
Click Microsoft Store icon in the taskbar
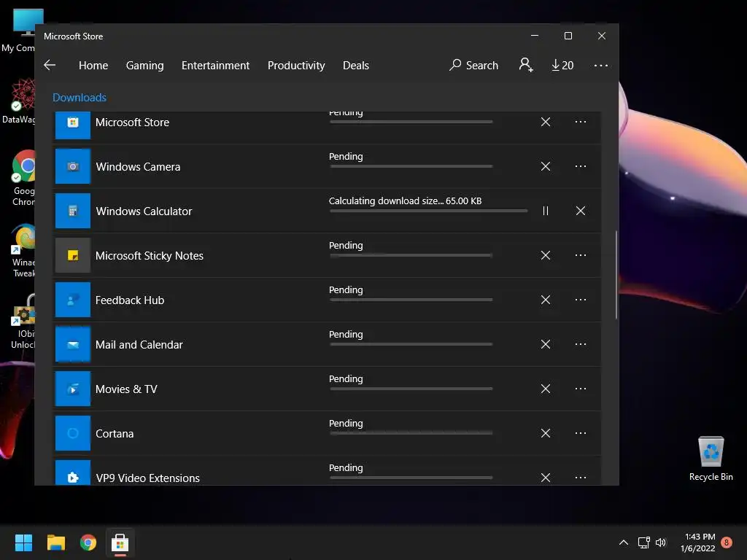(x=120, y=542)
